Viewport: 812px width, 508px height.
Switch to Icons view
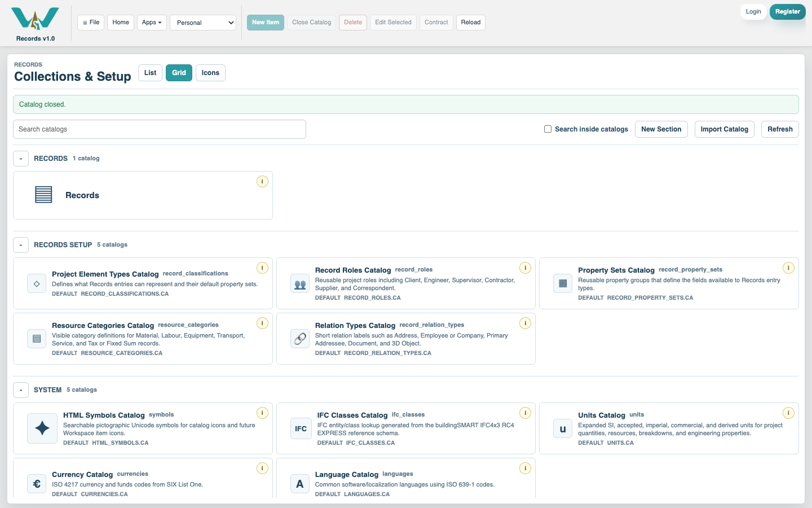point(210,73)
